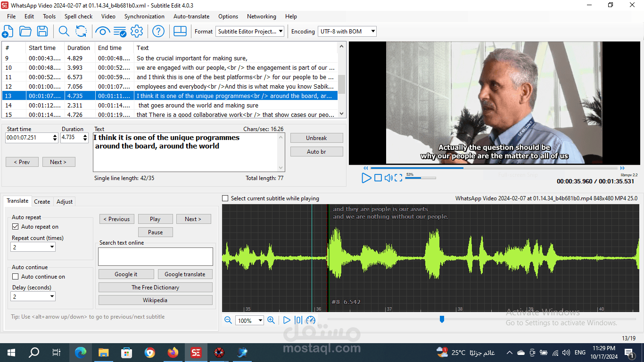Enable the Auto continue on checkbox
The width and height of the screenshot is (644, 362).
[15, 277]
